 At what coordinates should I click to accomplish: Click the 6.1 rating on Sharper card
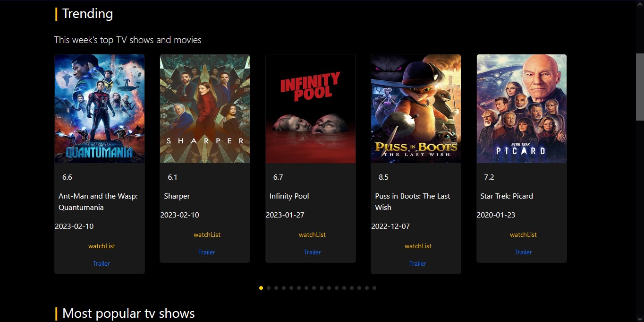coord(172,177)
